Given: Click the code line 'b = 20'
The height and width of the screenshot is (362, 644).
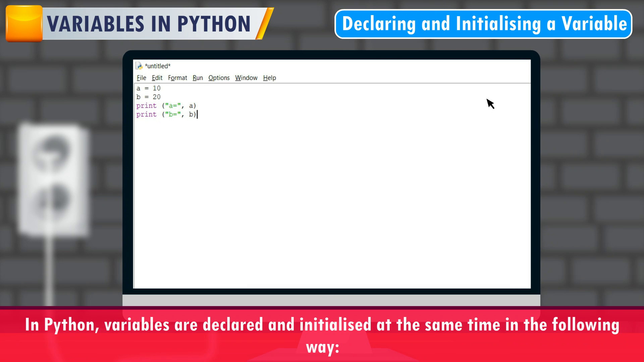Looking at the screenshot, I should [x=149, y=97].
